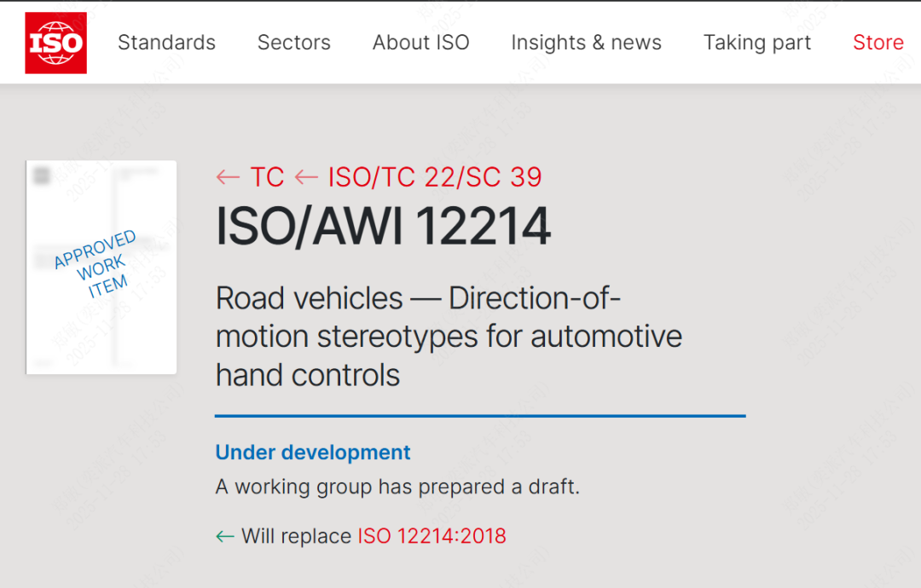Click the Road vehicles standard title text

tap(449, 337)
